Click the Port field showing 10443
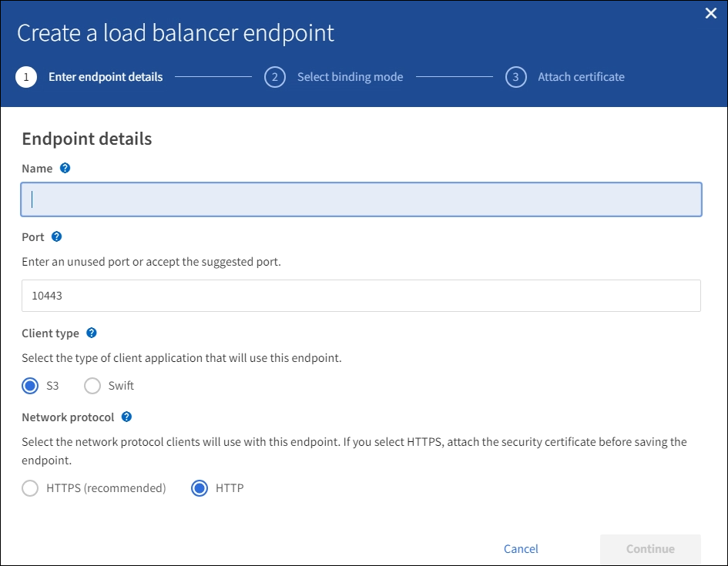The image size is (728, 566). pyautogui.click(x=361, y=296)
